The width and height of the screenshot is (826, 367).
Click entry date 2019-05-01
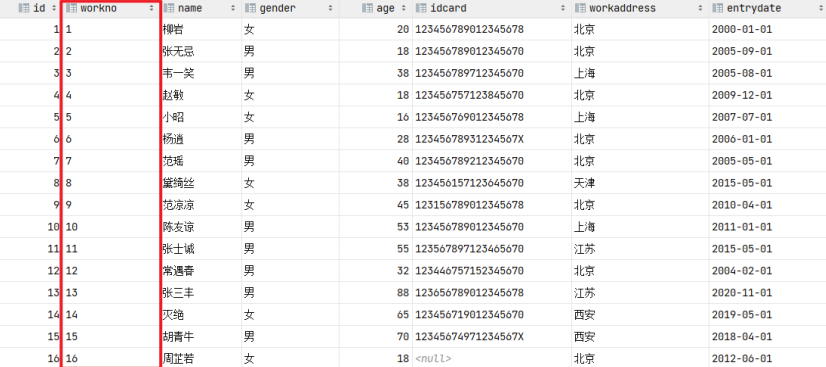pos(742,315)
